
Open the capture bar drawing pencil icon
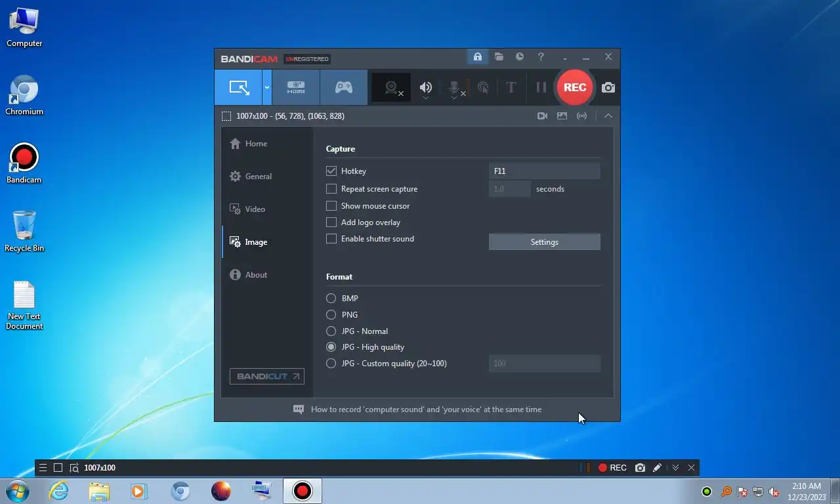click(657, 468)
